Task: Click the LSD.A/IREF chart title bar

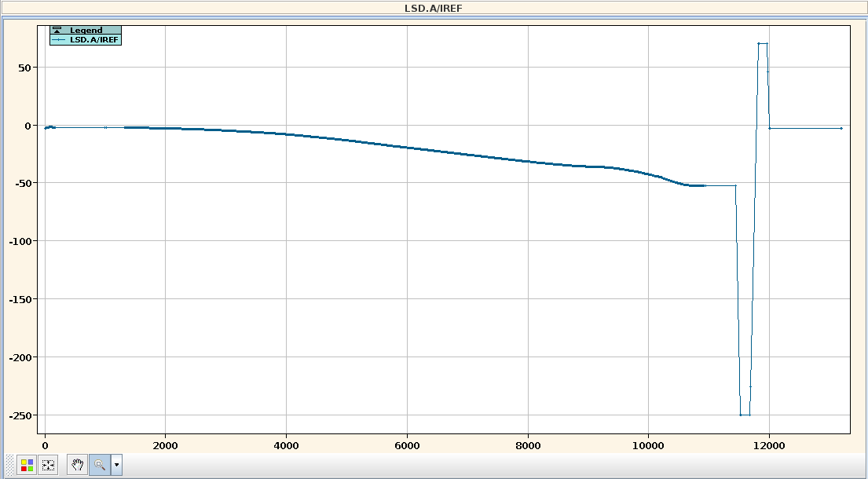Action: coord(434,8)
